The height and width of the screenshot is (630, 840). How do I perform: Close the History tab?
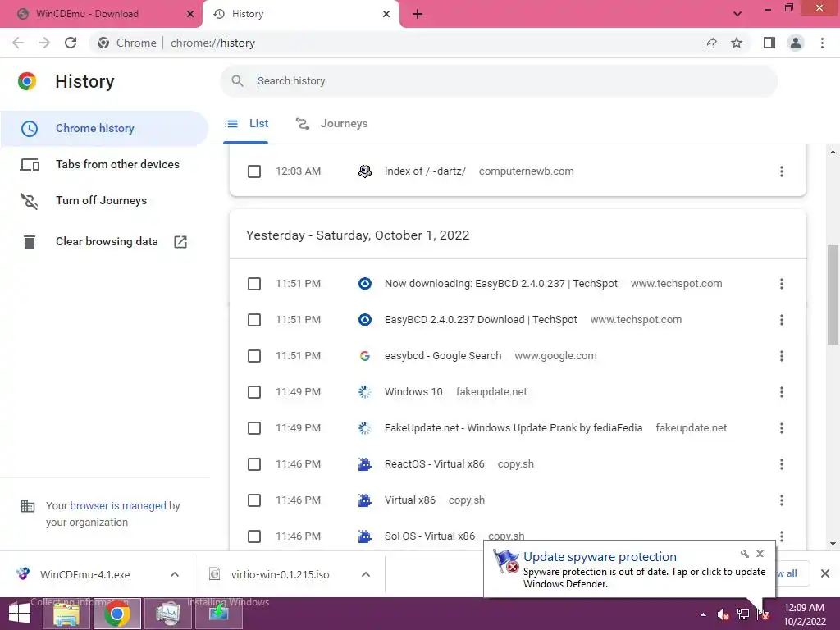coord(386,14)
